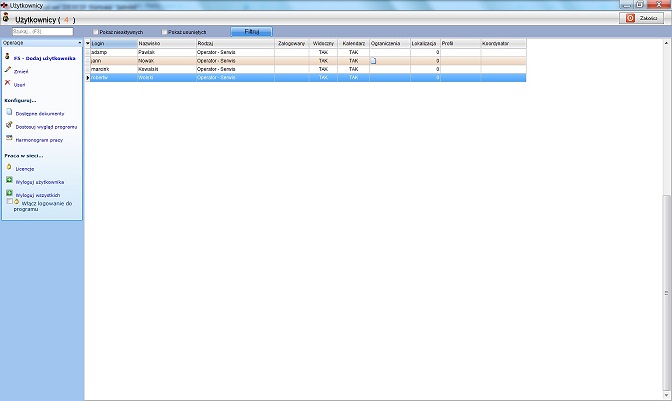The height and width of the screenshot is (401, 672).
Task: Sort by the Rodzaj column header
Action: click(235, 43)
